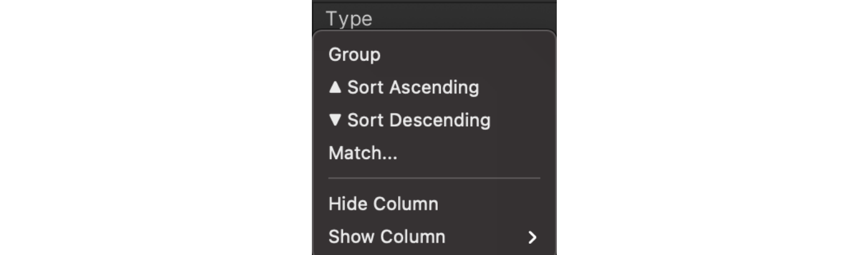The width and height of the screenshot is (868, 255).
Task: Reveal hidden columns via Show Column
Action: (387, 237)
